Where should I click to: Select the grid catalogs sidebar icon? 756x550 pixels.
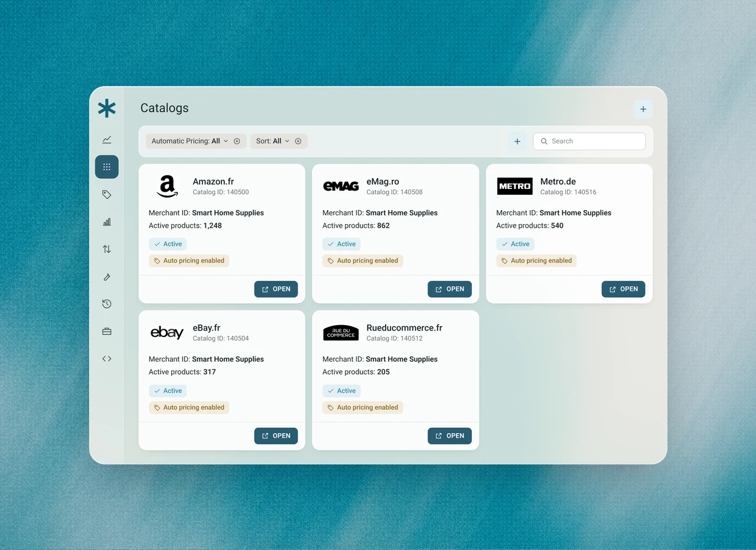click(x=107, y=167)
